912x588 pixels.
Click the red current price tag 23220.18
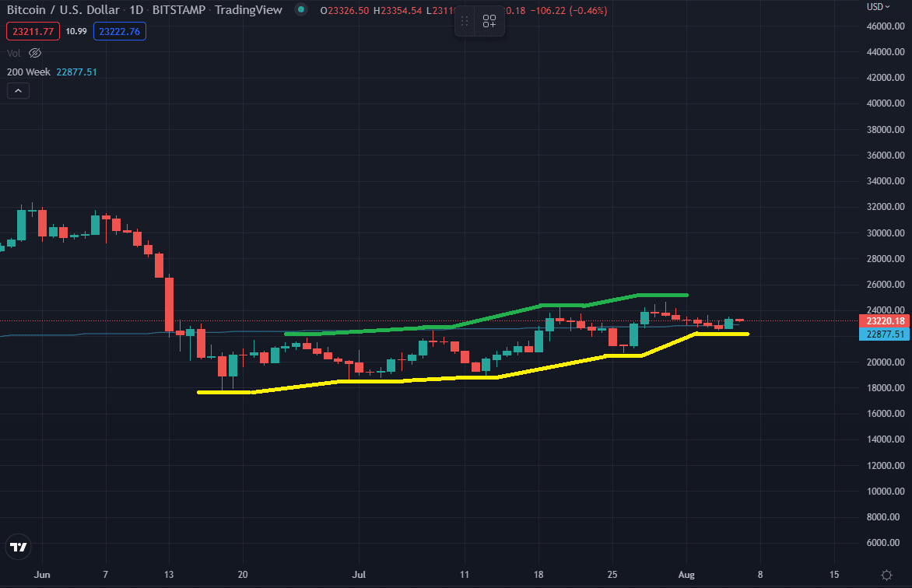click(884, 321)
